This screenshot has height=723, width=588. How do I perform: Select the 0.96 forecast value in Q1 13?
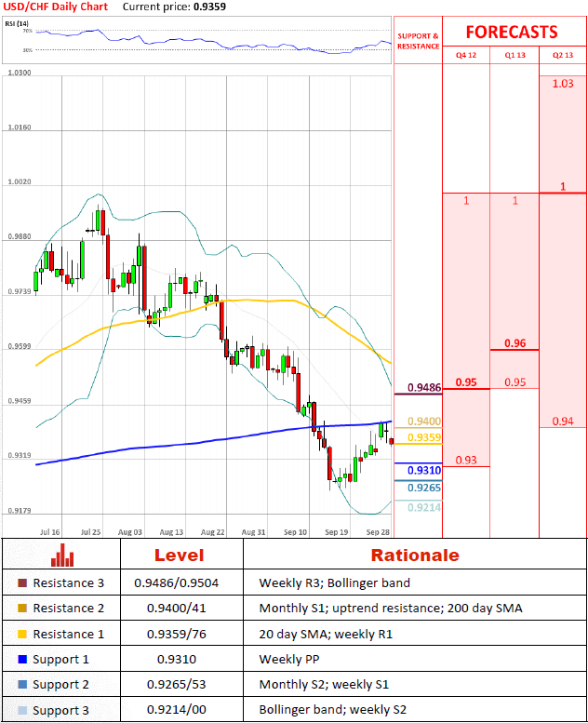point(514,343)
